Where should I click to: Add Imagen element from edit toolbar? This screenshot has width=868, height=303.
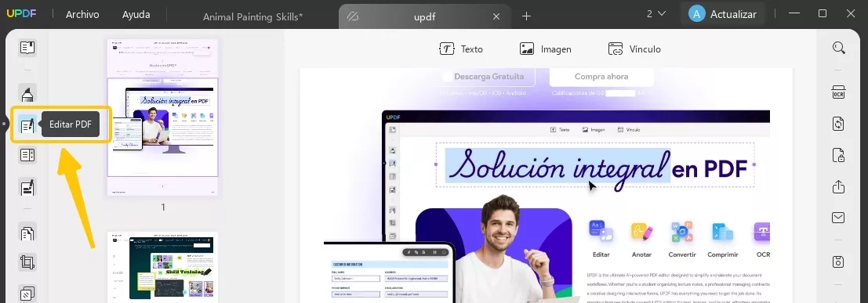(x=545, y=49)
